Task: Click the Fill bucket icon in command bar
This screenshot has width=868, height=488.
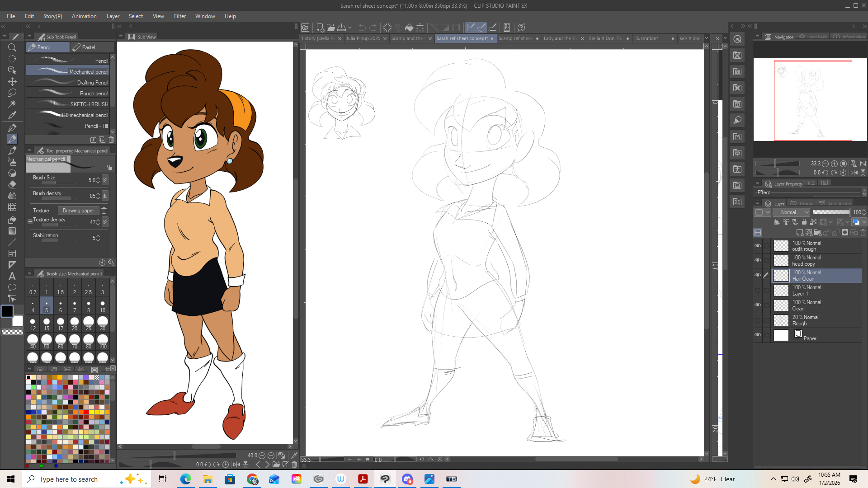Action: point(409,28)
